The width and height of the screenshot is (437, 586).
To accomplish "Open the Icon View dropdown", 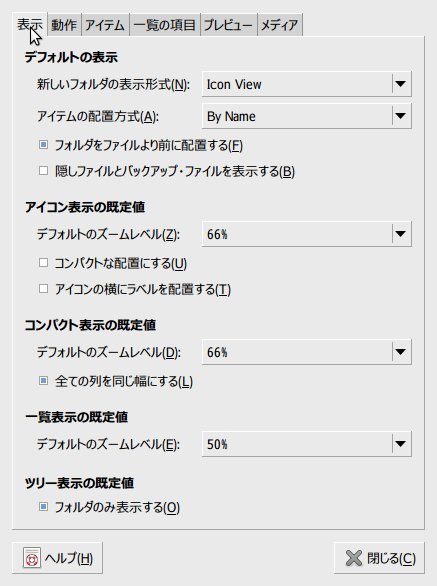I will (307, 84).
